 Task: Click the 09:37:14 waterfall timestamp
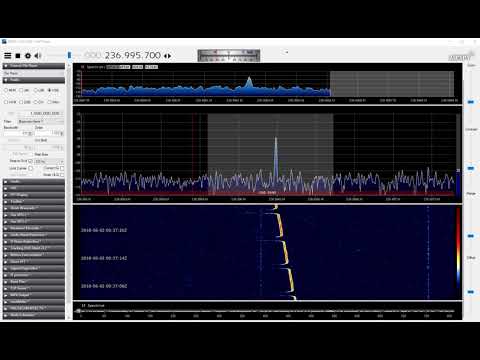click(104, 258)
